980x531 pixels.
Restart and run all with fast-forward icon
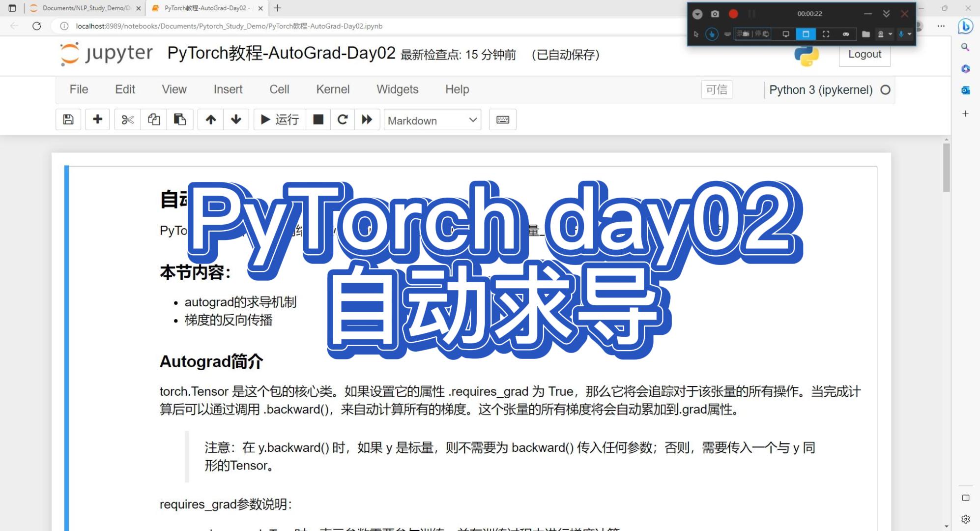pos(367,119)
